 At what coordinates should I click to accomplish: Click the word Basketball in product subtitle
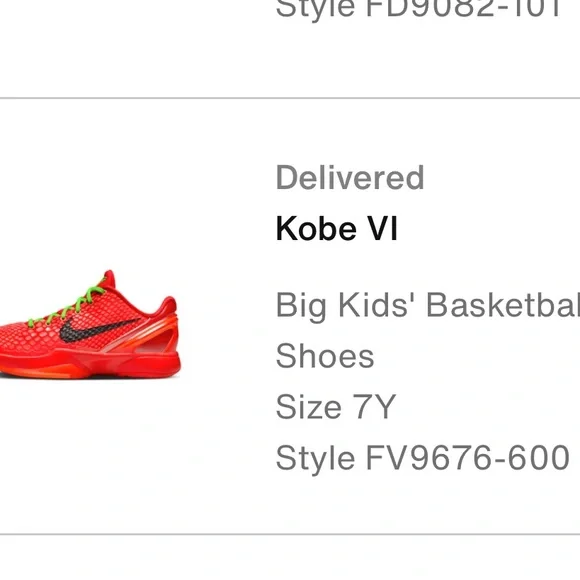(503, 305)
